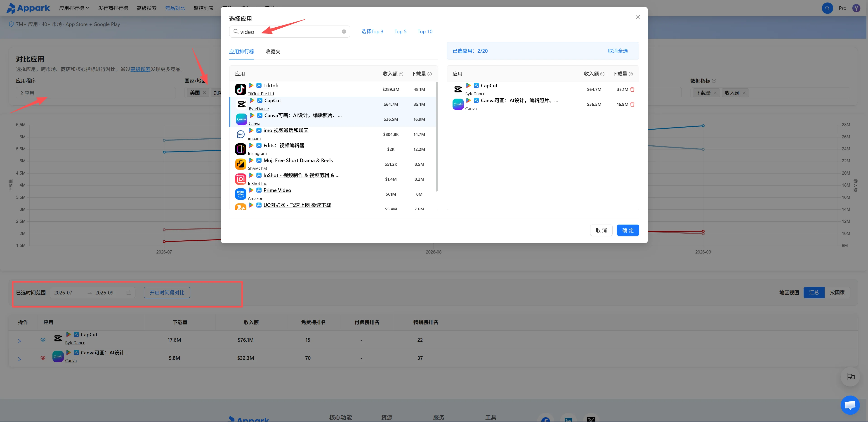Open the chat support bubble icon
Image resolution: width=868 pixels, height=422 pixels.
(x=850, y=405)
